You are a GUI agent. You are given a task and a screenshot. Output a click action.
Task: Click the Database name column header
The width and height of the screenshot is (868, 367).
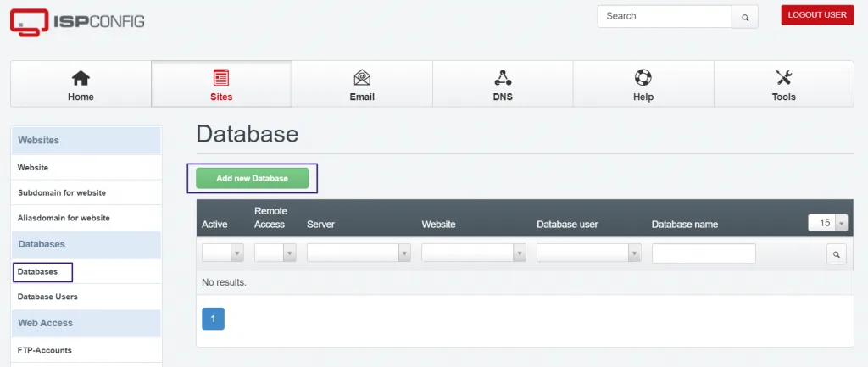pyautogui.click(x=685, y=225)
